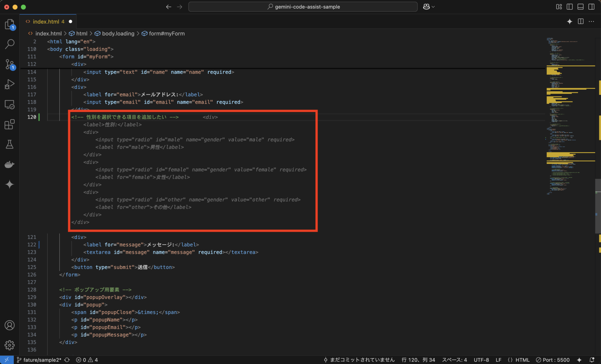Open Source Control view showing one change
Image resolution: width=601 pixels, height=364 pixels.
tap(10, 64)
